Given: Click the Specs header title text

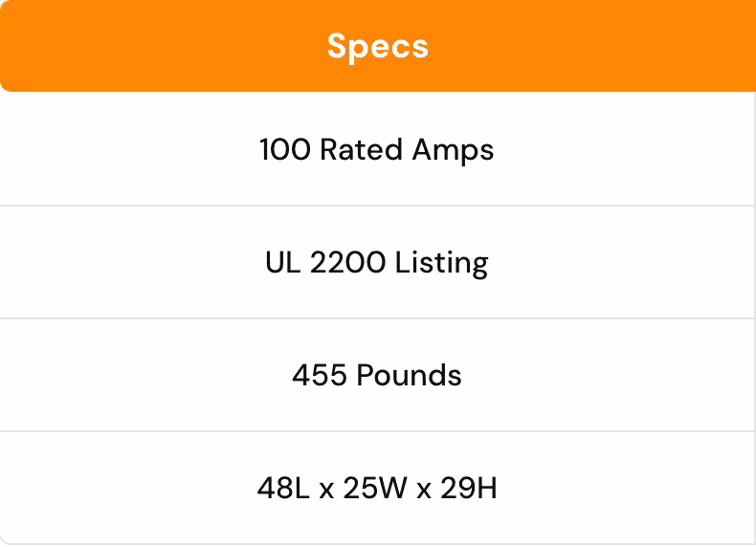Looking at the screenshot, I should (x=378, y=46).
